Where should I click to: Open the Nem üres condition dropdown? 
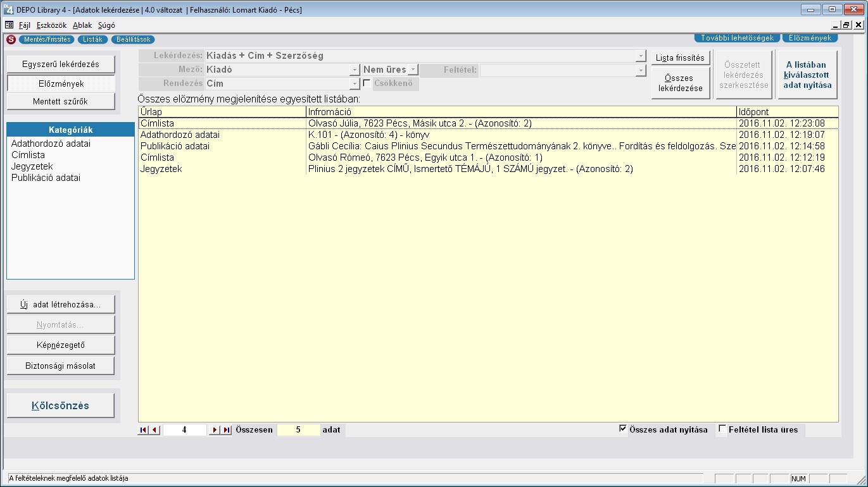click(413, 70)
